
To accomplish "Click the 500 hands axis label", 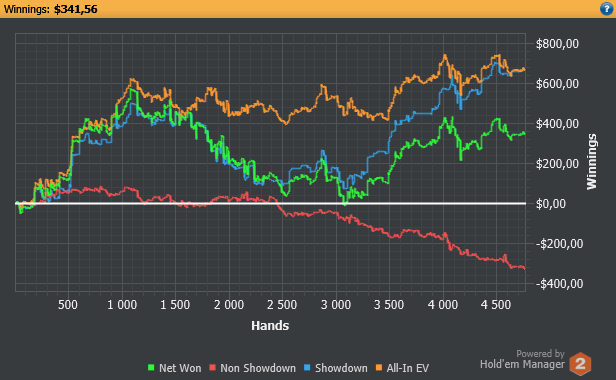I will [x=68, y=305].
